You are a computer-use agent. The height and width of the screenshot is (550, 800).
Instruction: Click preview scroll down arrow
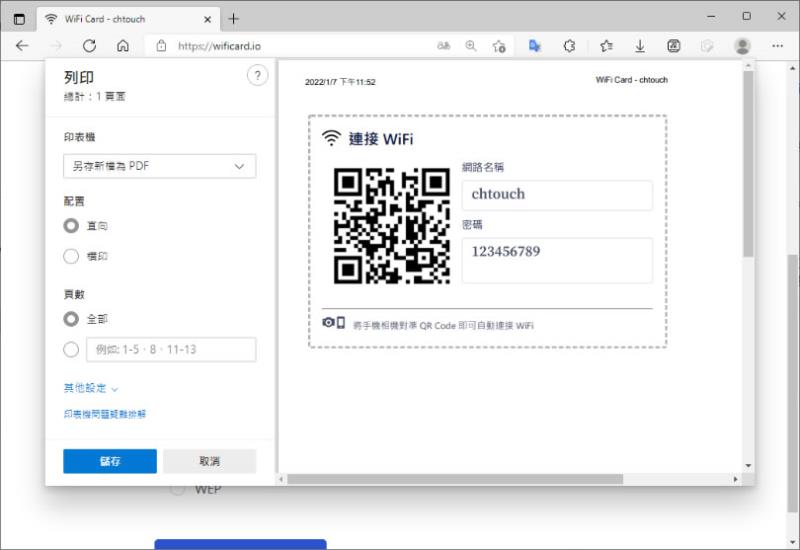(748, 465)
